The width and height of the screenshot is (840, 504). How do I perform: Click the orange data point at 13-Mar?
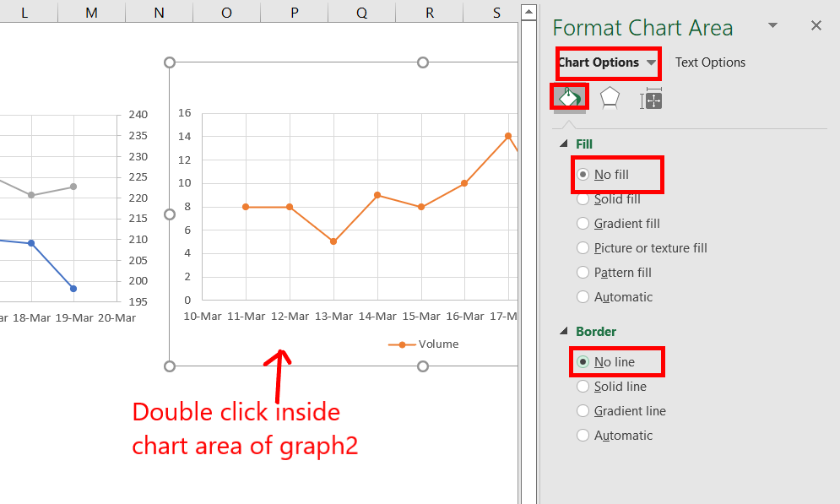click(x=333, y=241)
